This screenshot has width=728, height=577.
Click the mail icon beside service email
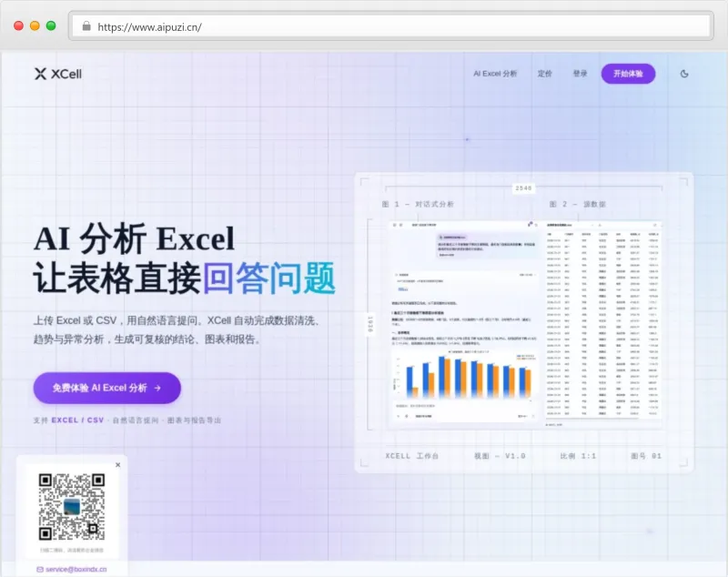click(x=40, y=570)
